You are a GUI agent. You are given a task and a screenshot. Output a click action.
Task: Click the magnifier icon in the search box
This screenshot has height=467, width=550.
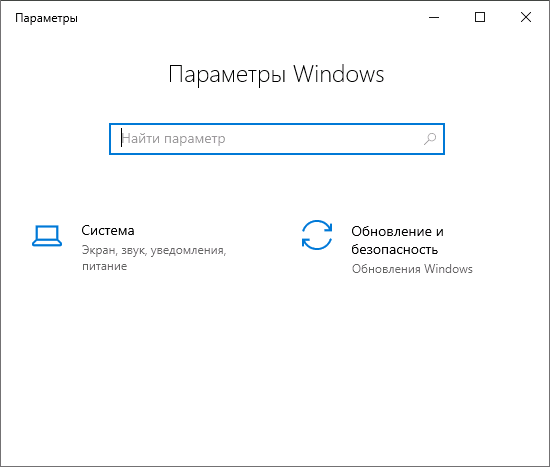coord(430,139)
